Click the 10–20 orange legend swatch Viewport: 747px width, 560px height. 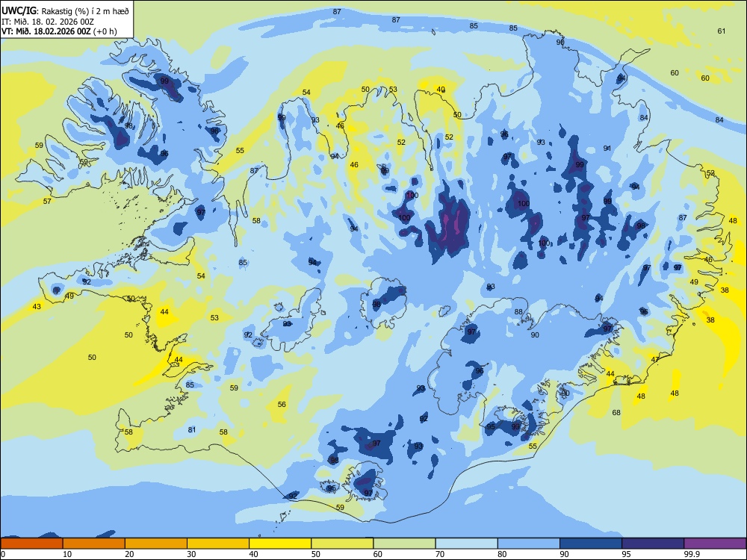[x=94, y=544]
